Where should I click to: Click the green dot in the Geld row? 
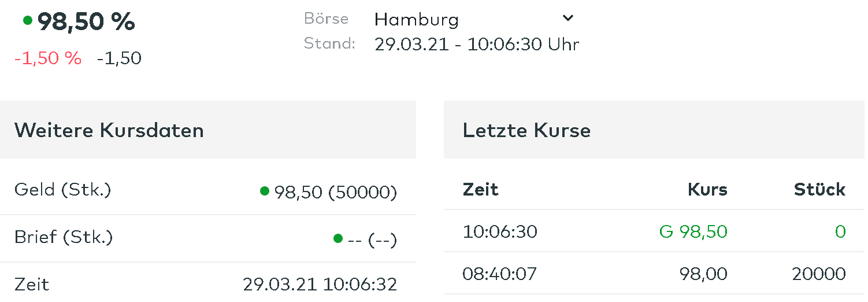(265, 190)
